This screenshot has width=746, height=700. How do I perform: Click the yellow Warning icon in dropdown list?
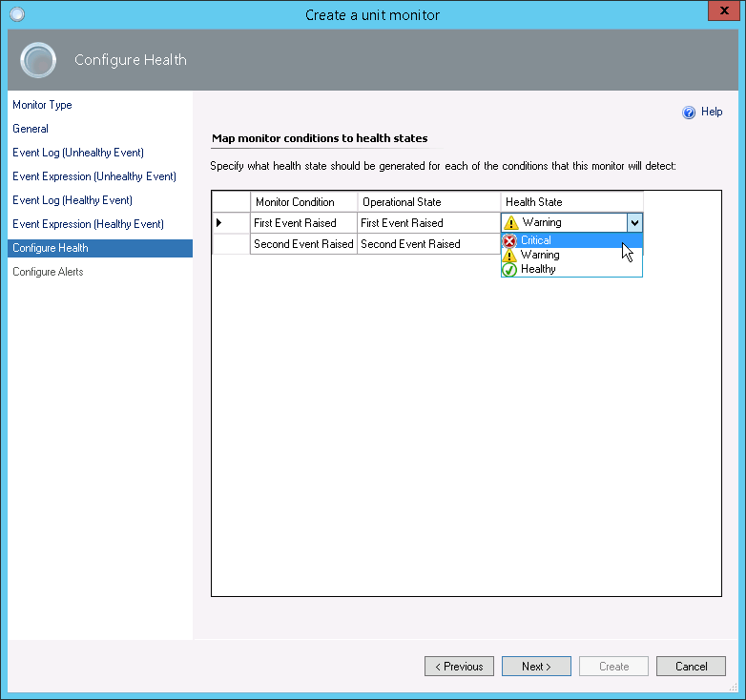509,256
